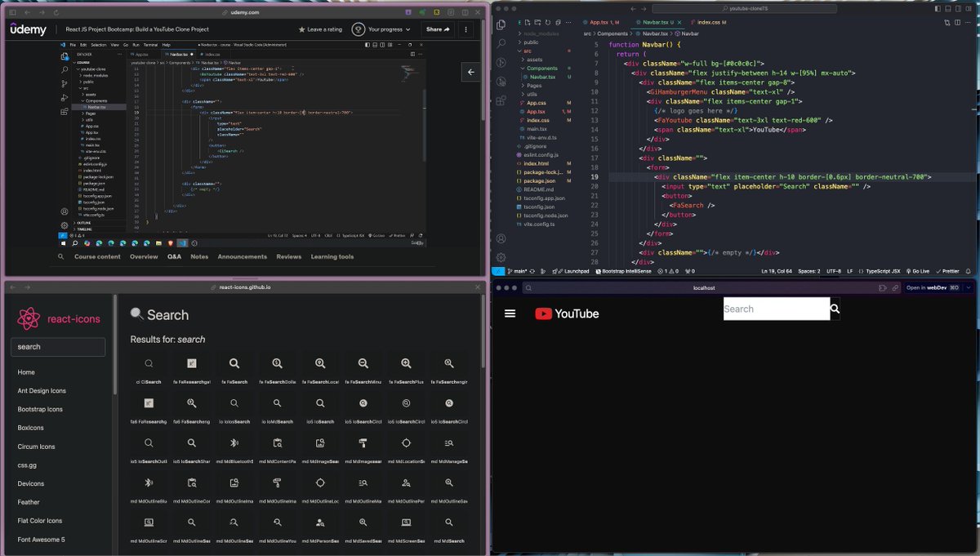Select the io5 IoSearch icon tile
Image resolution: width=980 pixels, height=556 pixels.
tap(320, 408)
